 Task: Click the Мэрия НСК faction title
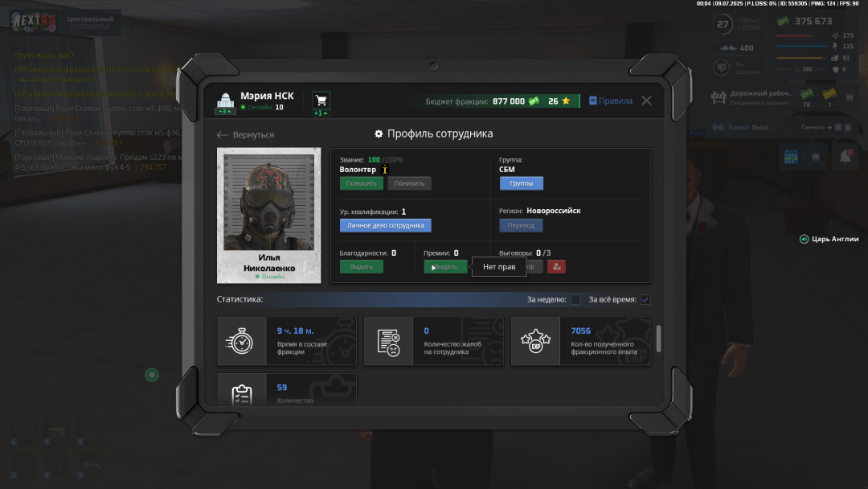(267, 96)
